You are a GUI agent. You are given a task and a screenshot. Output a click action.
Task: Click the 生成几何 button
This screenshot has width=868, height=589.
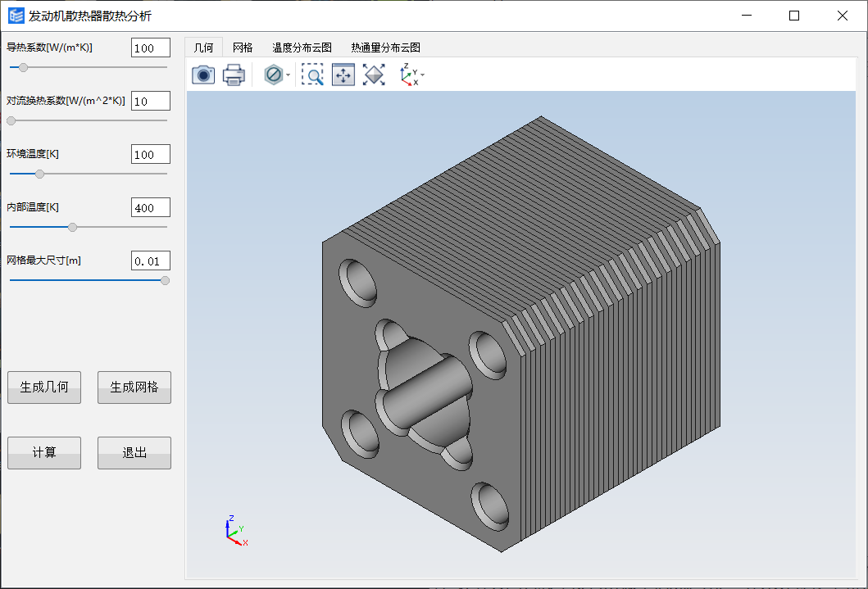coord(44,387)
